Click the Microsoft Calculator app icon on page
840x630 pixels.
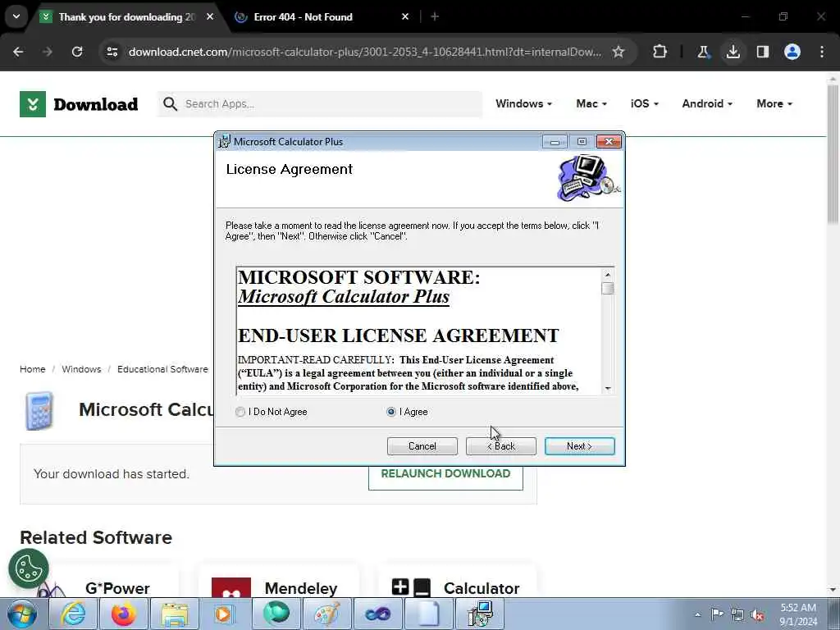(39, 411)
